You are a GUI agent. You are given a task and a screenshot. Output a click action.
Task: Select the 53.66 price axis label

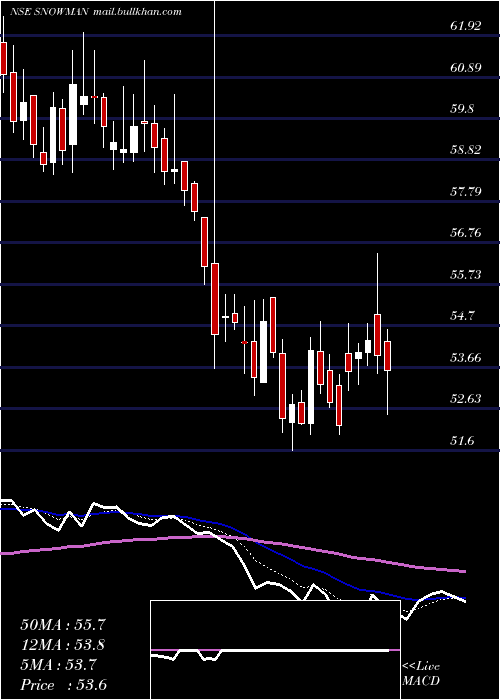466,358
